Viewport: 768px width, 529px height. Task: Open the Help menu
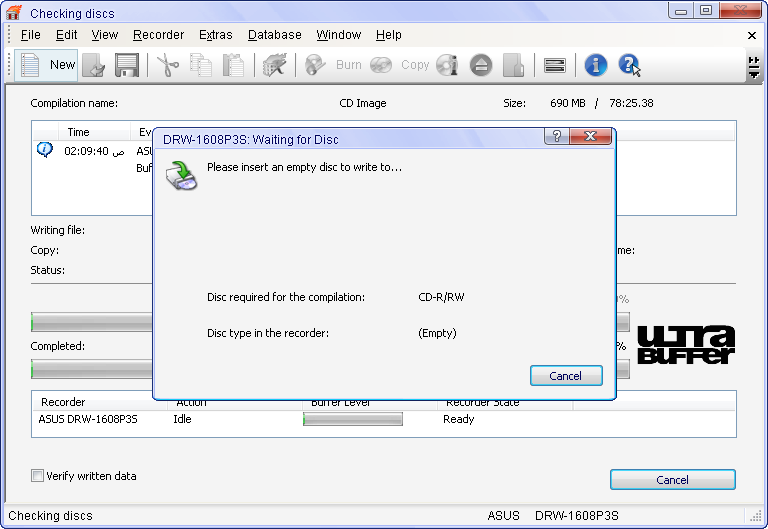tap(388, 35)
